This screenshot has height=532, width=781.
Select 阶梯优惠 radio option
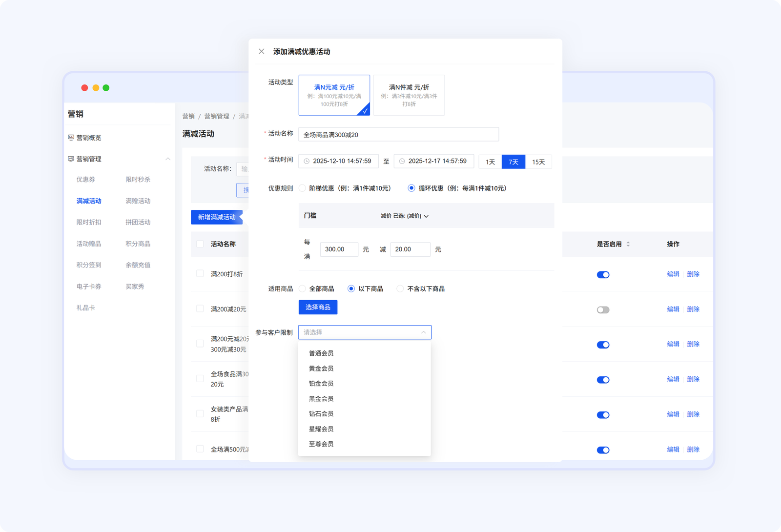(303, 188)
